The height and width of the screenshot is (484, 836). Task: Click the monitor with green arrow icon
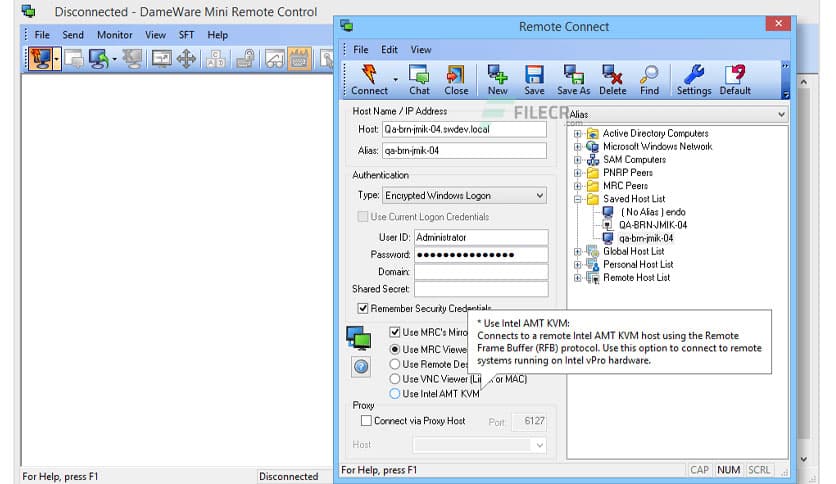[x=99, y=59]
